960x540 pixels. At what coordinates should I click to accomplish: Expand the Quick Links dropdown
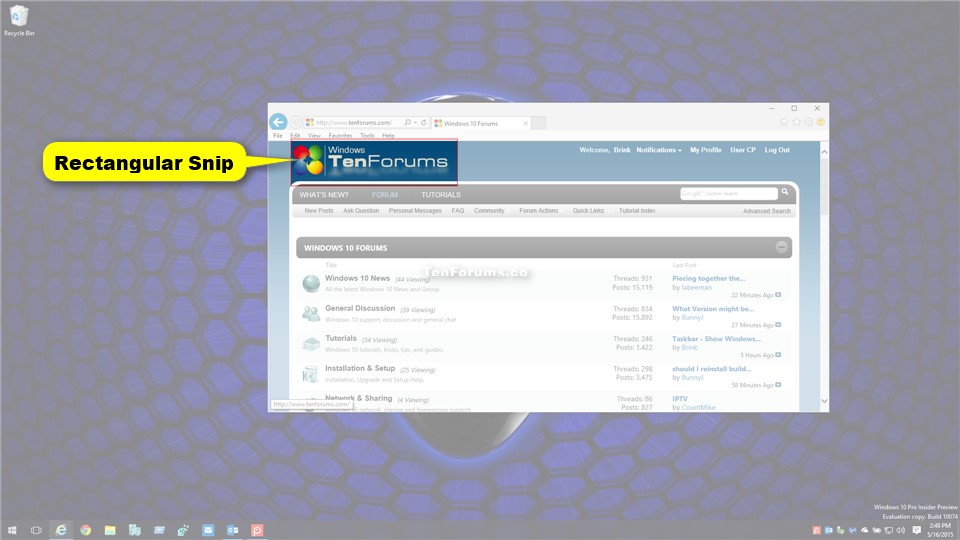(589, 211)
